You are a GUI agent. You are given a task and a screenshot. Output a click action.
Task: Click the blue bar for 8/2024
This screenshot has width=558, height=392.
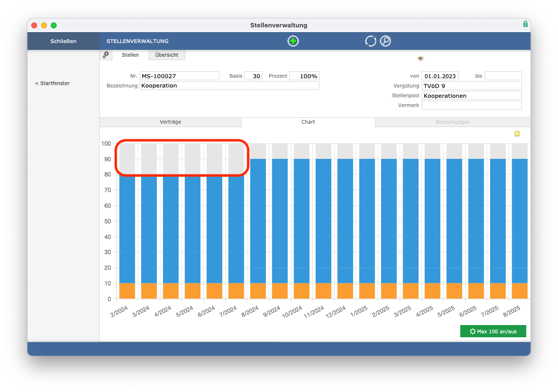coord(258,221)
